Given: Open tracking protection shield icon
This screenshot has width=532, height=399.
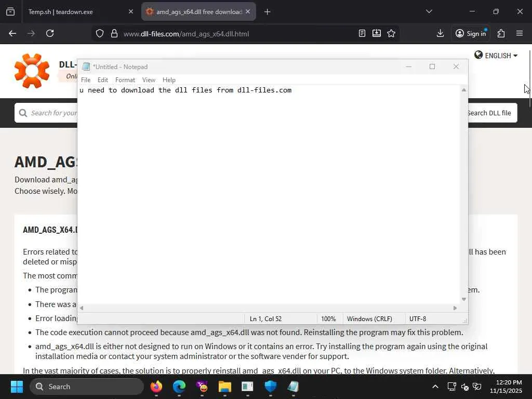Looking at the screenshot, I should pos(99,34).
